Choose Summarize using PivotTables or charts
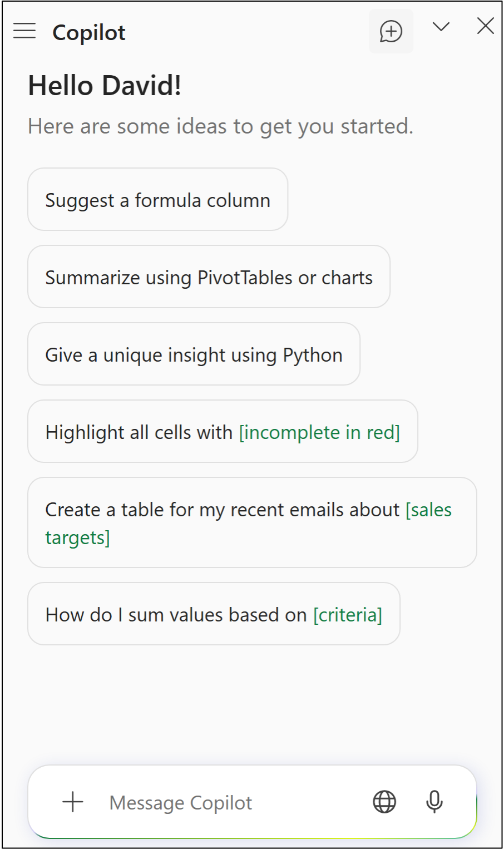 tap(209, 277)
